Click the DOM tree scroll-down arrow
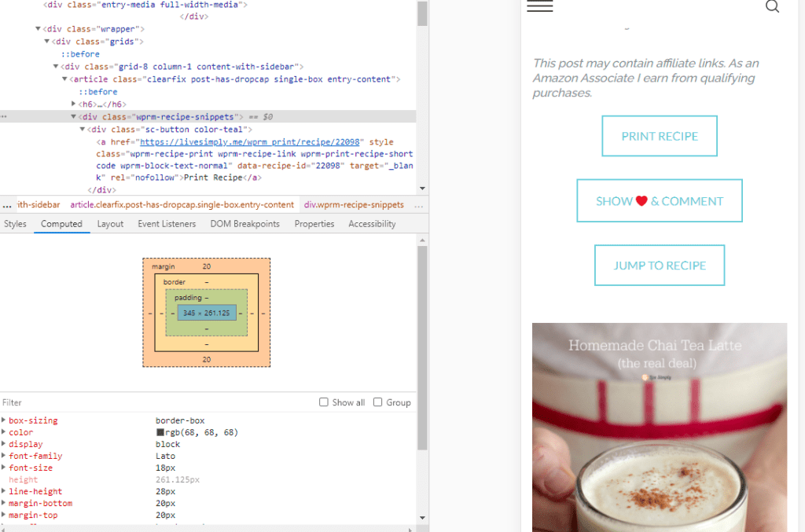 [x=422, y=189]
